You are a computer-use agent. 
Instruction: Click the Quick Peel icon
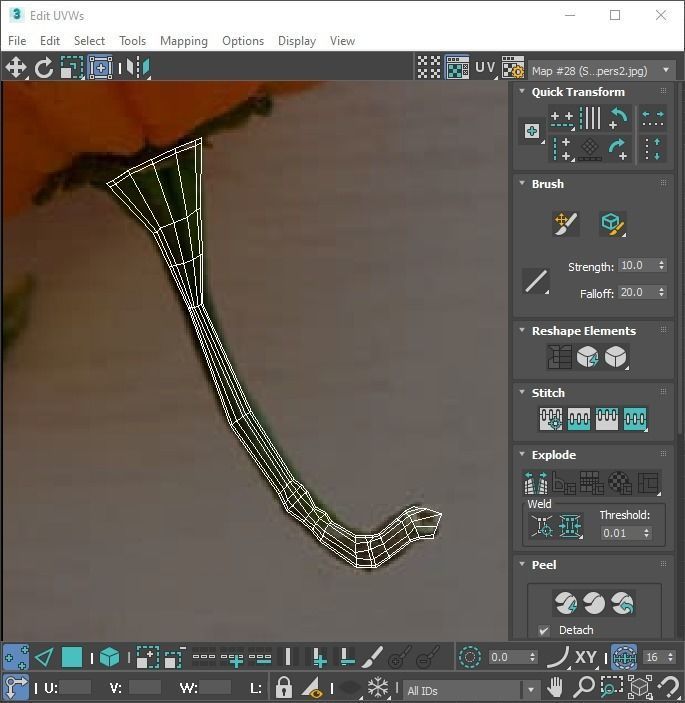[566, 603]
